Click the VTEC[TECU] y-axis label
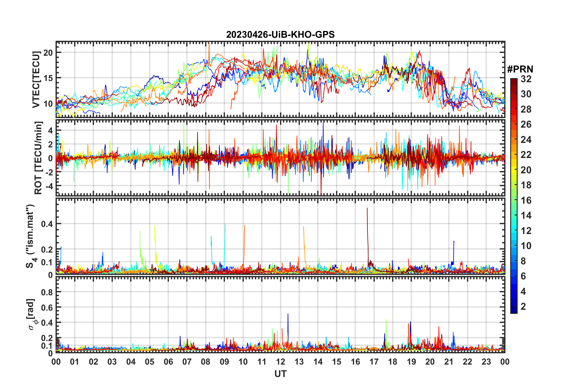 tap(36, 80)
